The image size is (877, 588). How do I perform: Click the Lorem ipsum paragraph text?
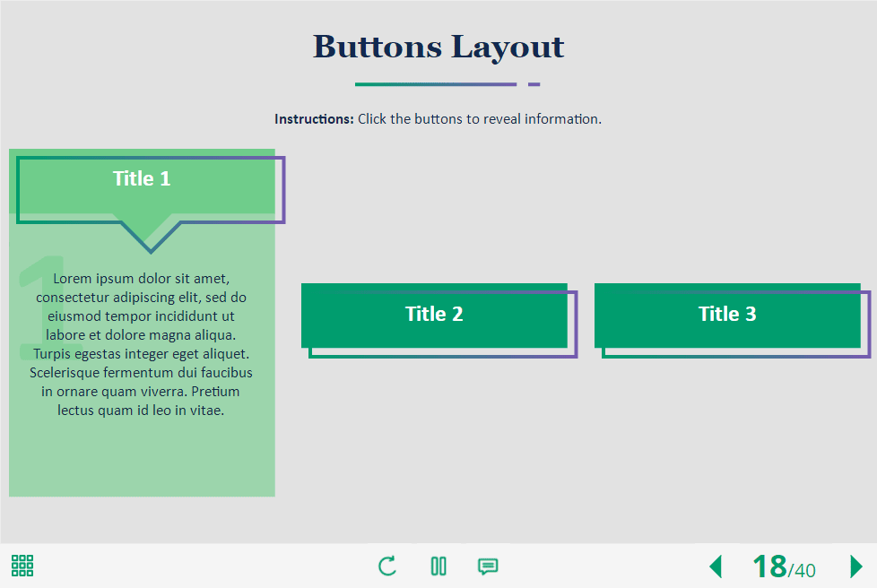coord(142,344)
